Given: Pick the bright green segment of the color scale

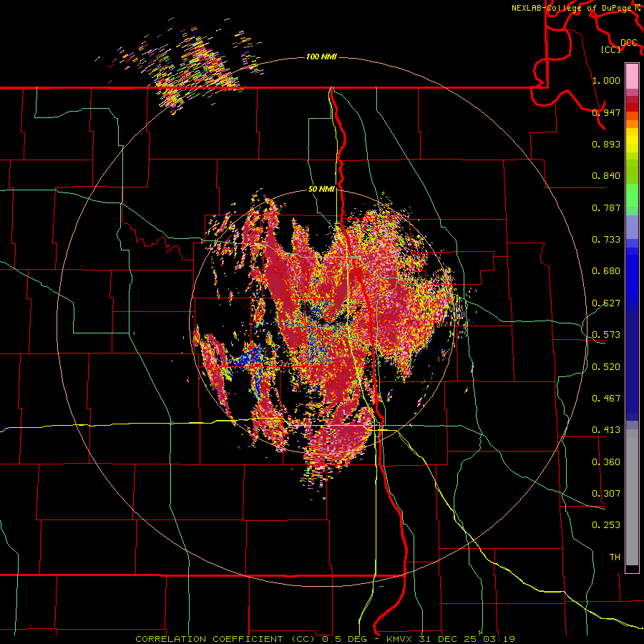Looking at the screenshot, I should pos(632,195).
